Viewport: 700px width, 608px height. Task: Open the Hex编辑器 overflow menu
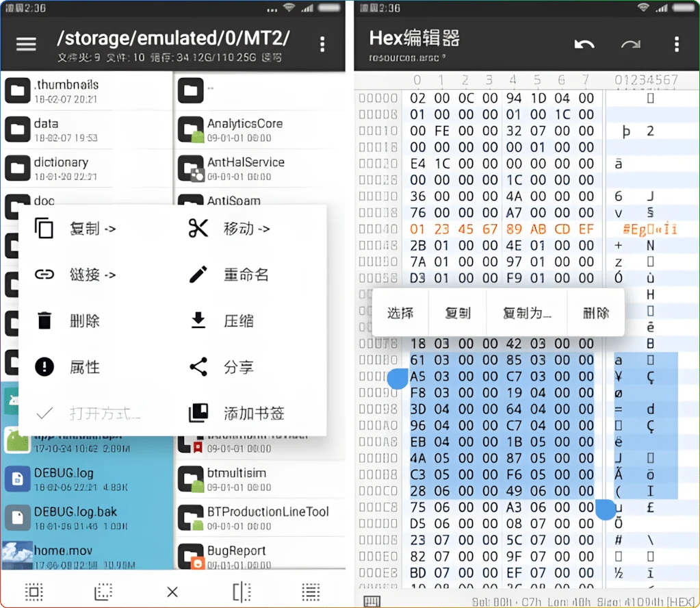(677, 42)
